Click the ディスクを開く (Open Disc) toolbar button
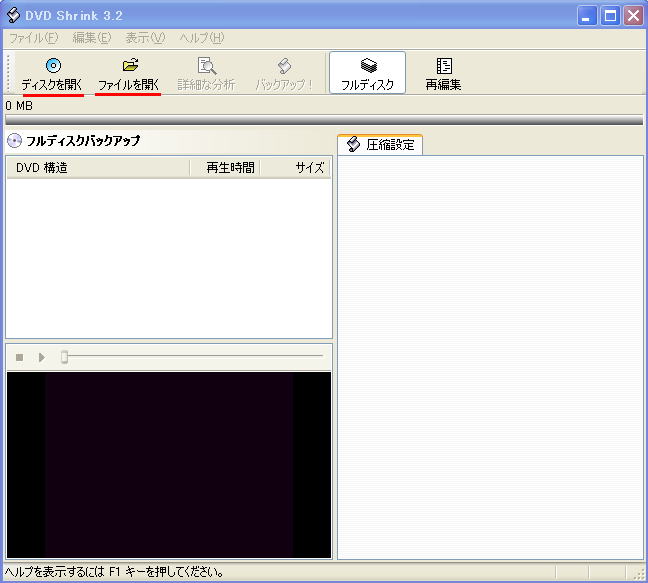Image resolution: width=648 pixels, height=583 pixels. point(52,74)
